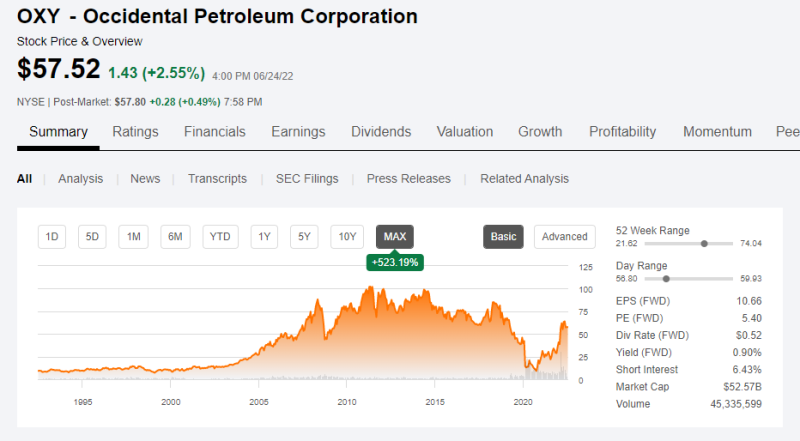
Task: Click the 52 Week Range slider marker
Action: tap(705, 243)
